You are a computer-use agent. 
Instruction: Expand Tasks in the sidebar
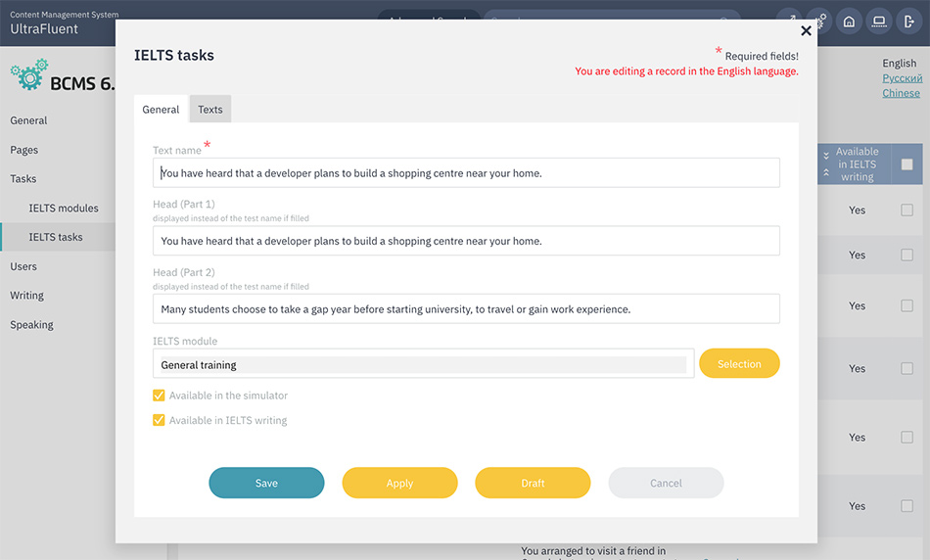pyautogui.click(x=23, y=178)
